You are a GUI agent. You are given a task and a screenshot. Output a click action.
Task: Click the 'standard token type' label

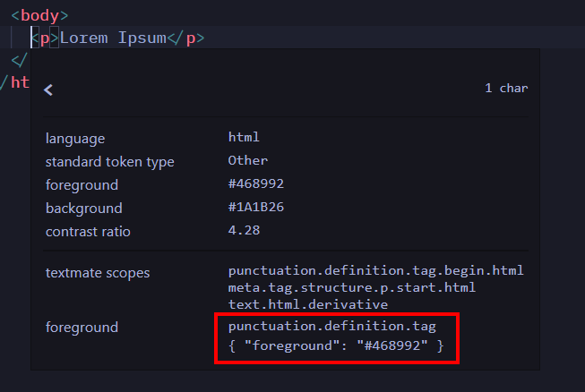click(109, 162)
